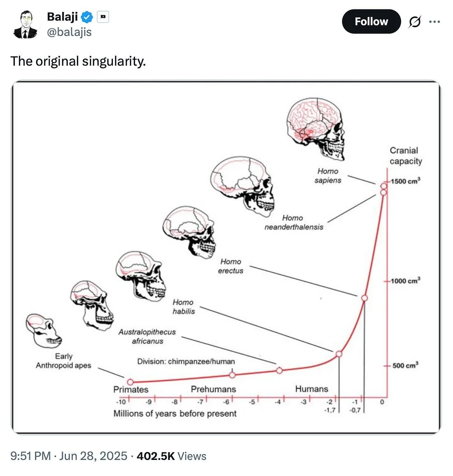Click the Homo erectus data point on curve
Viewport: 453px width, 476px height.
(x=364, y=298)
